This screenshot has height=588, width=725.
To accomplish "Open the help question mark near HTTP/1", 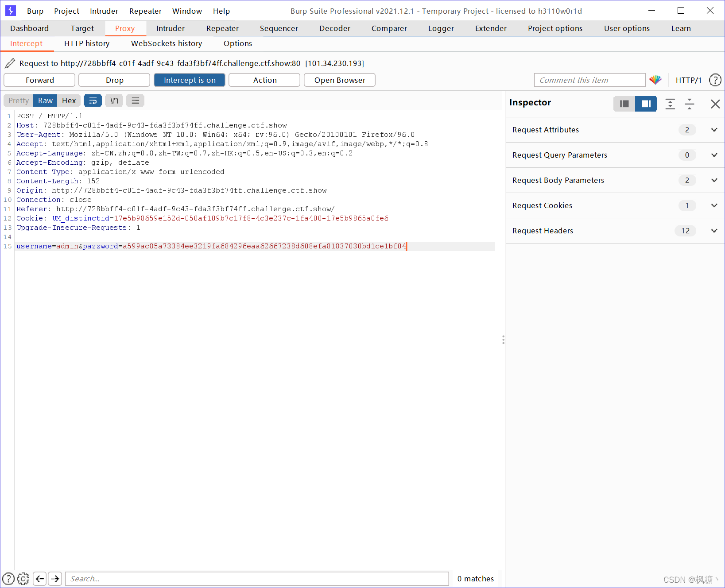I will [715, 80].
